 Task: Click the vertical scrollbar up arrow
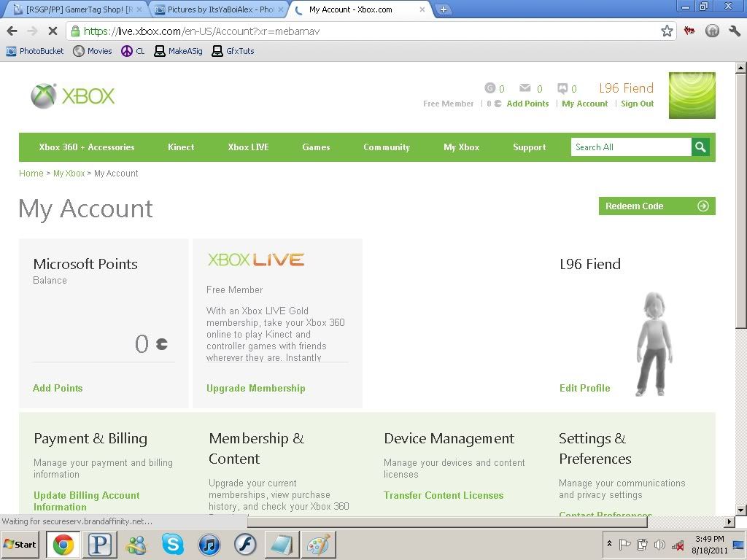coord(740,68)
